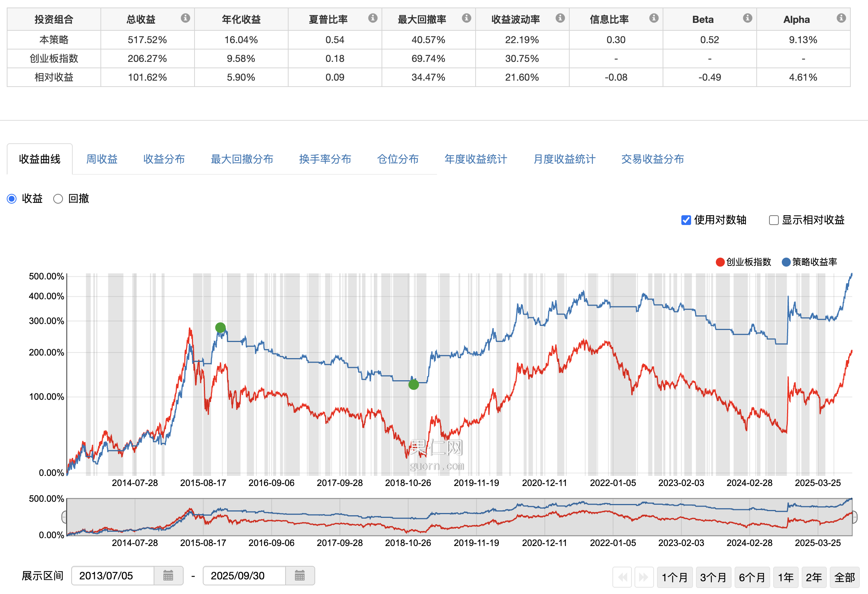Viewport: 868px width, 594px height.
Task: Click info icon next to 总收益
Action: tap(185, 18)
